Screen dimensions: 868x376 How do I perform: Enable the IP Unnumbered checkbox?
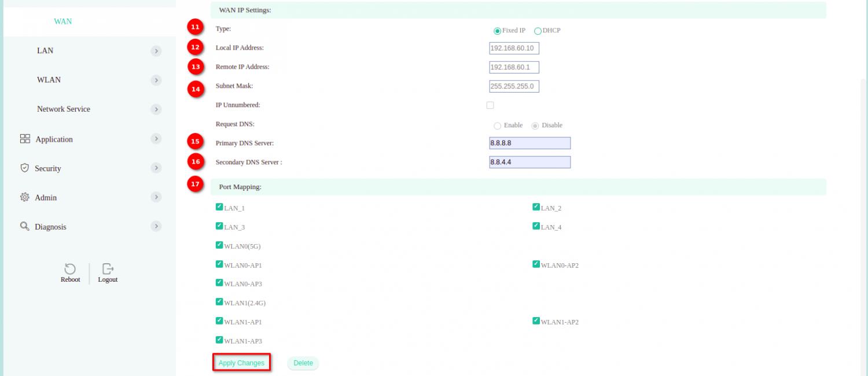tap(490, 105)
